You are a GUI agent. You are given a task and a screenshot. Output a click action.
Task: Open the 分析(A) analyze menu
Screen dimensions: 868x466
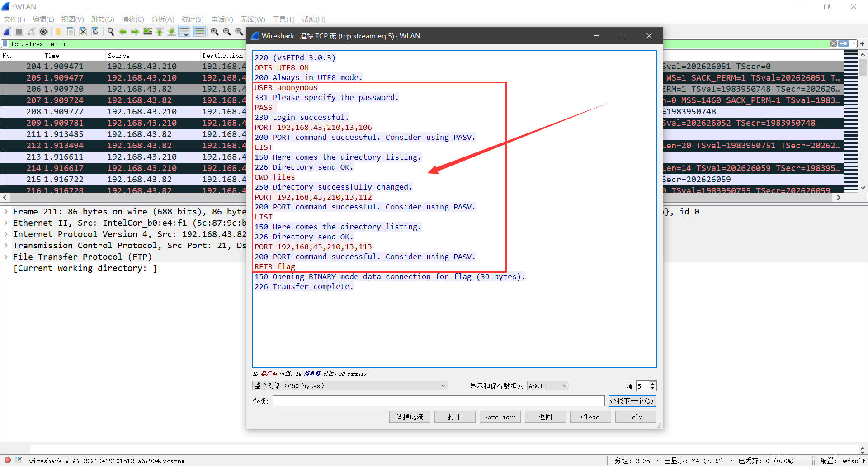(x=162, y=19)
